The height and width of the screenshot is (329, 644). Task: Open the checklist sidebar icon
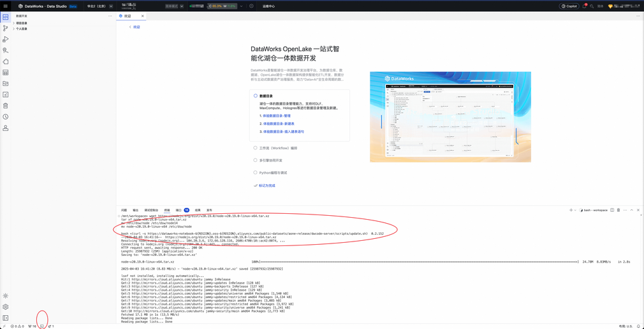pyautogui.click(x=6, y=95)
